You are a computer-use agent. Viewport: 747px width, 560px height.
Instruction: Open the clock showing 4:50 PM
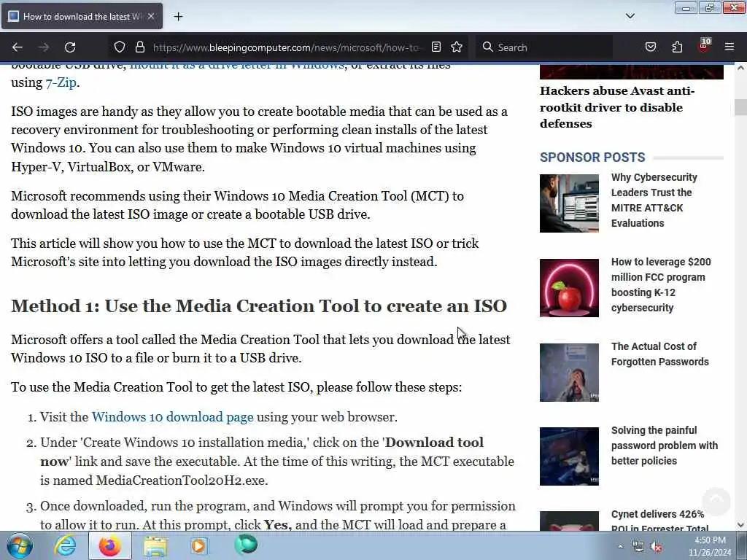[709, 546]
